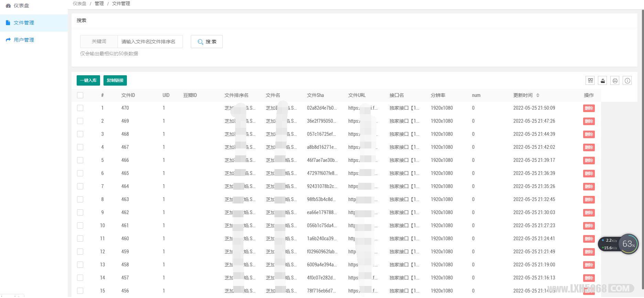Click 管理 in the breadcrumb
The height and width of the screenshot is (298, 644).
tap(99, 3)
